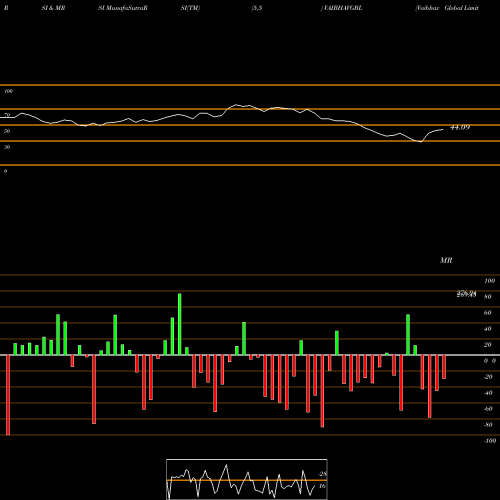Click the 'SI MunafaSutraR' header label
500x500 pixels.
[x=123, y=8]
